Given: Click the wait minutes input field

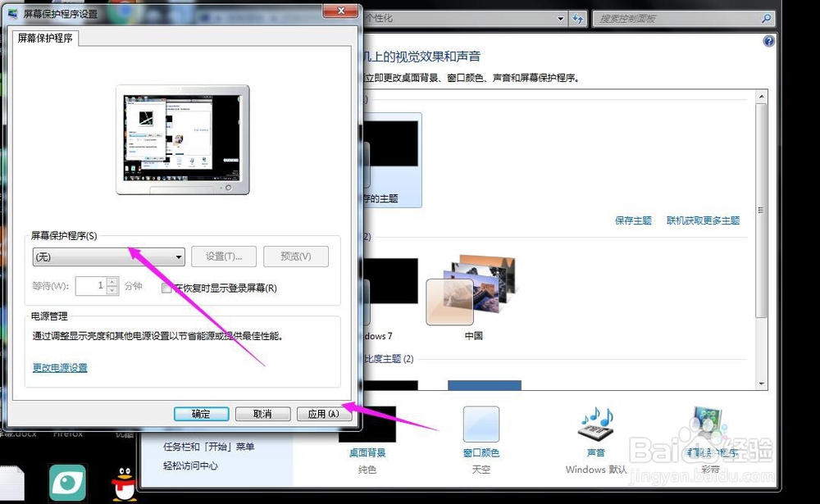Looking at the screenshot, I should click(x=91, y=285).
